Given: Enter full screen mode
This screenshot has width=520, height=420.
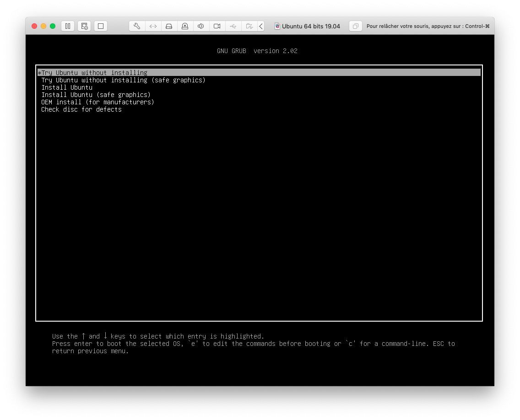Looking at the screenshot, I should (x=100, y=26).
